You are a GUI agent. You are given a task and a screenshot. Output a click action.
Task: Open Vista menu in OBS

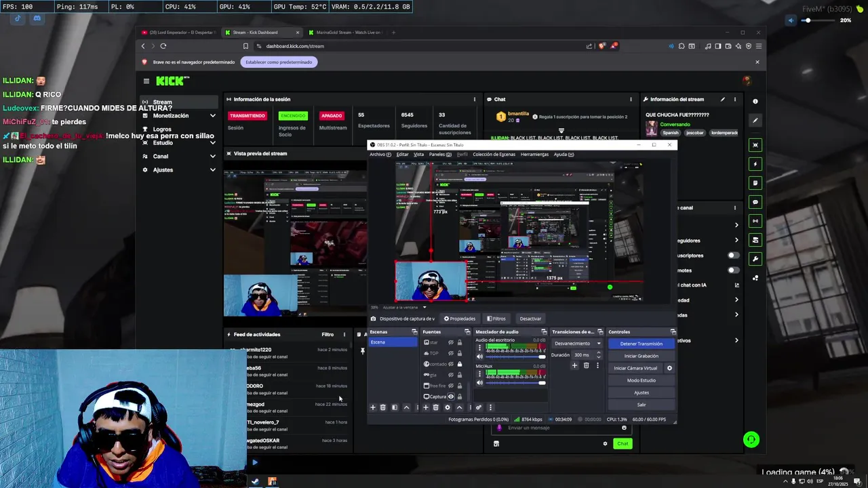[418, 155]
